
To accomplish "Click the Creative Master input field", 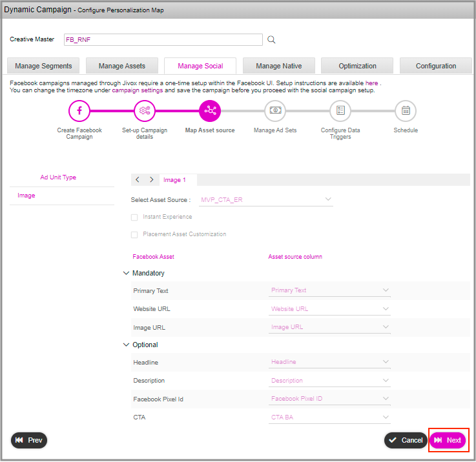I will click(163, 40).
